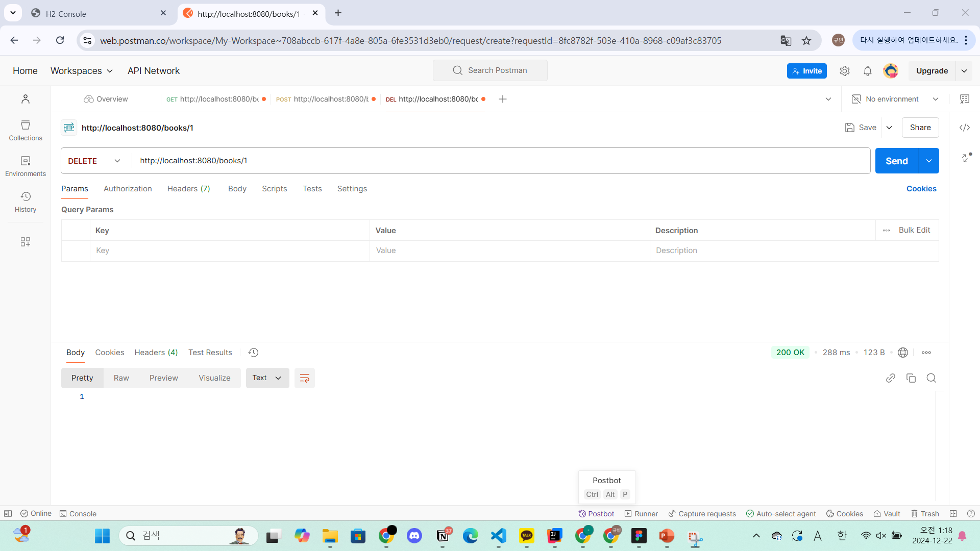Send the DELETE request
980x551 pixels.
pos(896,161)
